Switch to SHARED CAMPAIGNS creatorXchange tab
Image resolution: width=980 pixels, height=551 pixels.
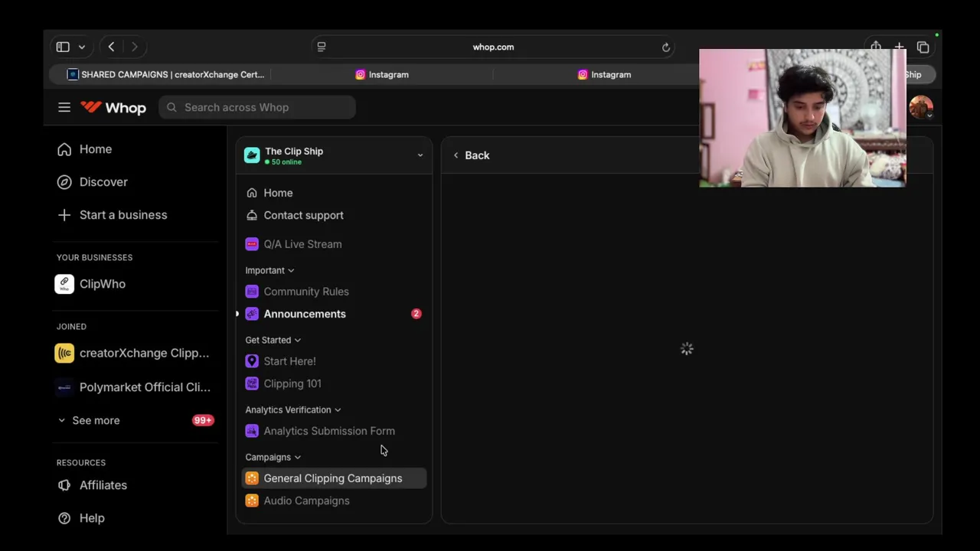[x=165, y=74]
